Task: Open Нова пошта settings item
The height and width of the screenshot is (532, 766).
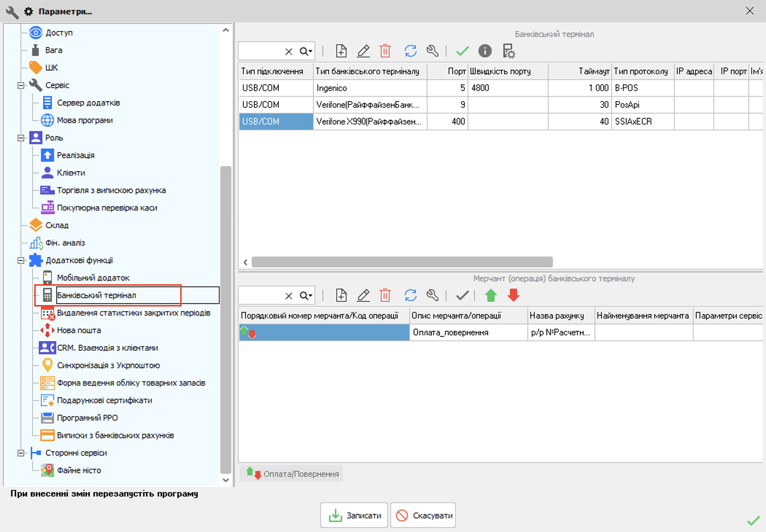Action: tap(79, 330)
